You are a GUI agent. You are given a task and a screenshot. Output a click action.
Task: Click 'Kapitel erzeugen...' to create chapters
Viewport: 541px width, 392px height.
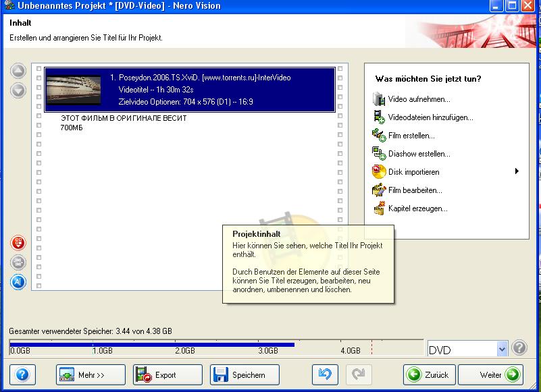[x=417, y=208]
